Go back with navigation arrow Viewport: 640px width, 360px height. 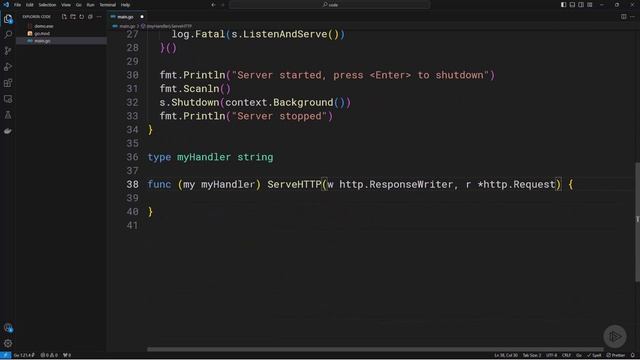[213, 4]
